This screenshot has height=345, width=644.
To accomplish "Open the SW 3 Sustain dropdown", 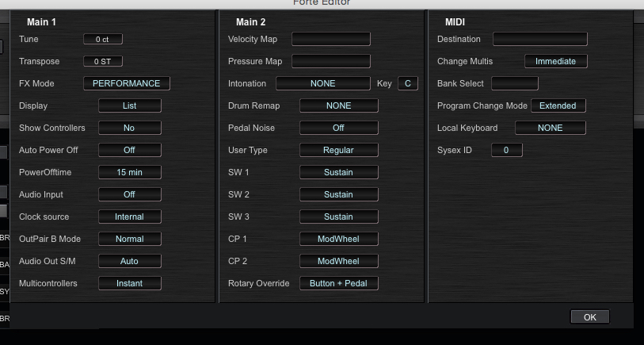I will click(339, 217).
